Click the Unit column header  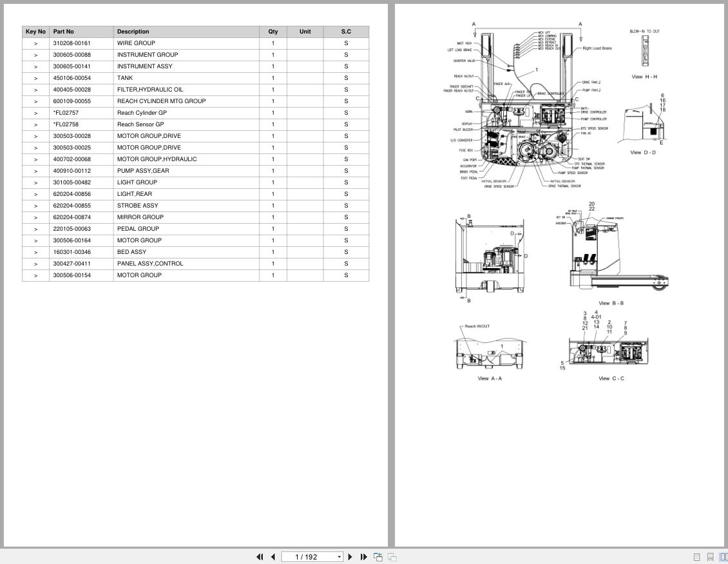pos(305,32)
